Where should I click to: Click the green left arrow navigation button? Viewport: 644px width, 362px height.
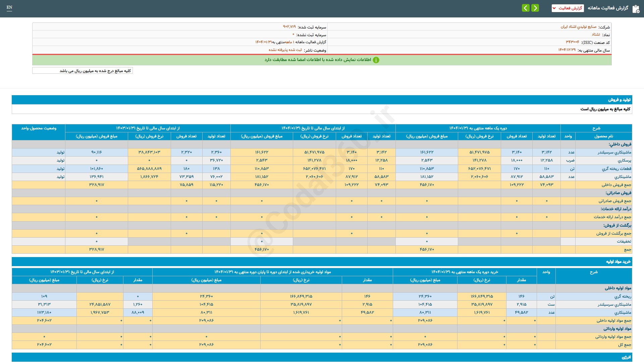point(526,8)
